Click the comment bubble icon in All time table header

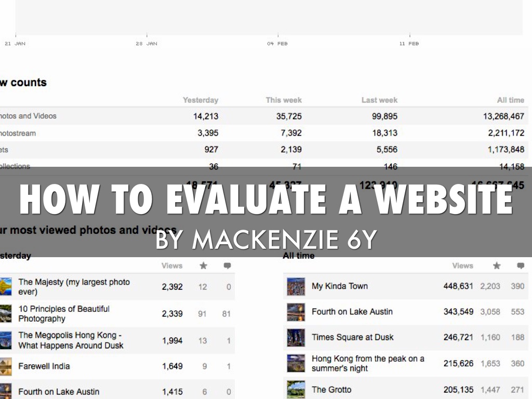tap(521, 265)
